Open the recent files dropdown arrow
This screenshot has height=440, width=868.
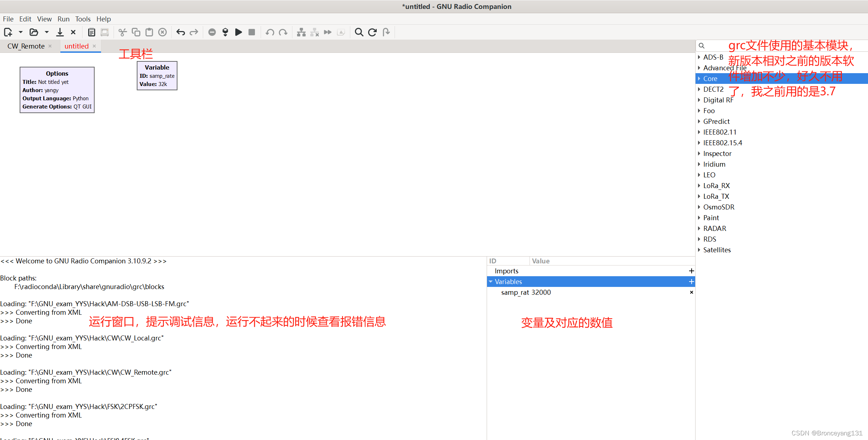[x=46, y=32]
